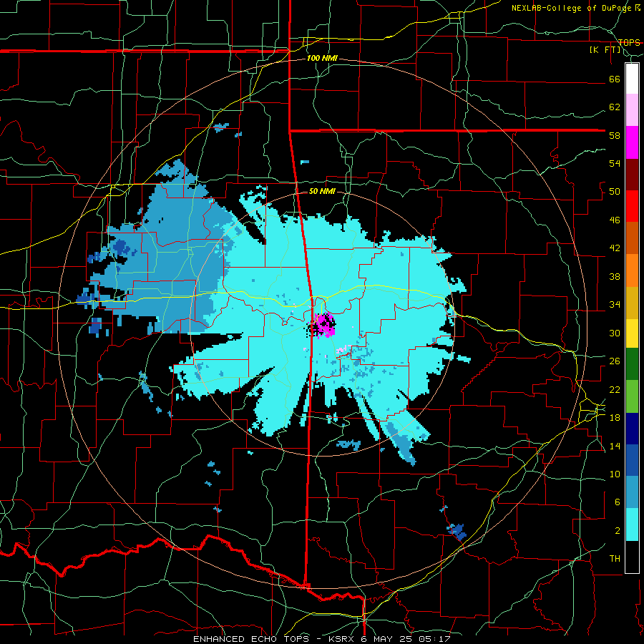Click the 100 NMI range ring label
644x644 pixels.
[322, 59]
